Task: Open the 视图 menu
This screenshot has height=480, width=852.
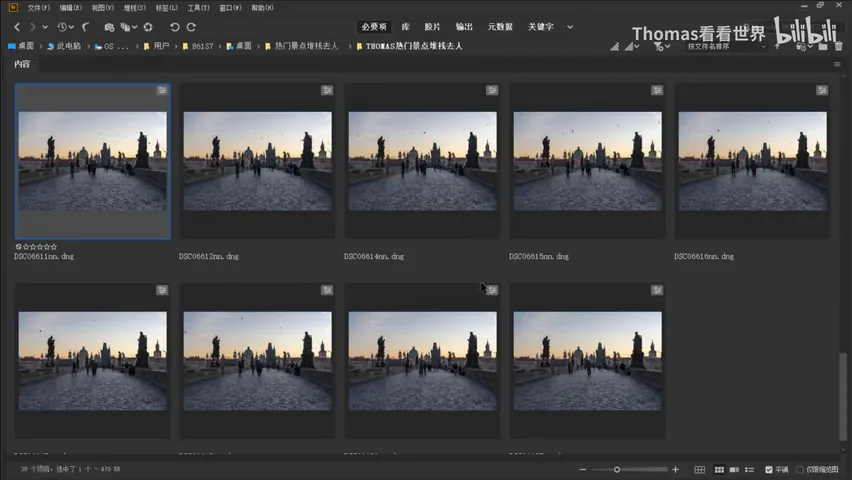Action: click(103, 8)
